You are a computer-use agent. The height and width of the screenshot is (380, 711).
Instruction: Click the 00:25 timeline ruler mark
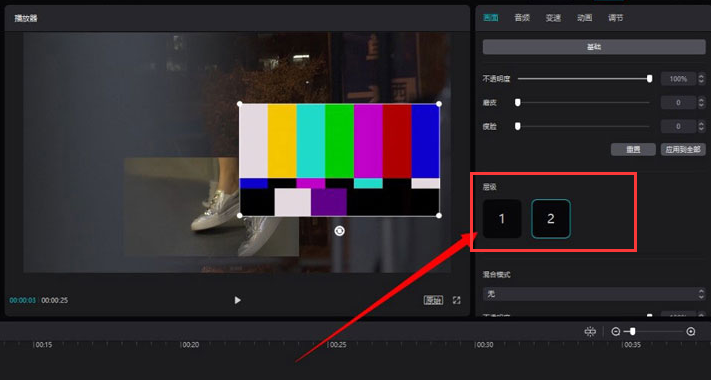(338, 345)
